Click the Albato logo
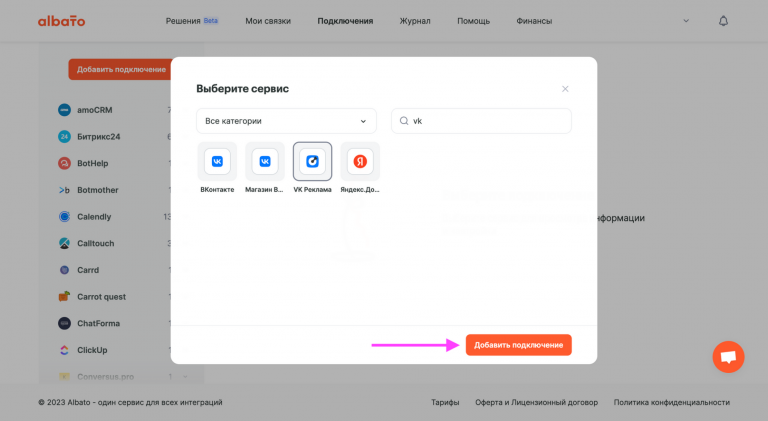The height and width of the screenshot is (421, 768). [62, 21]
